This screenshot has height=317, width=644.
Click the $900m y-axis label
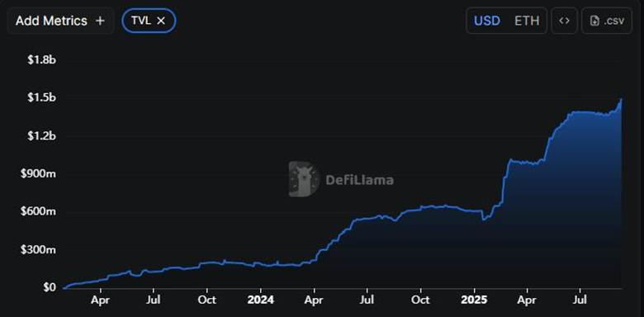pos(38,173)
